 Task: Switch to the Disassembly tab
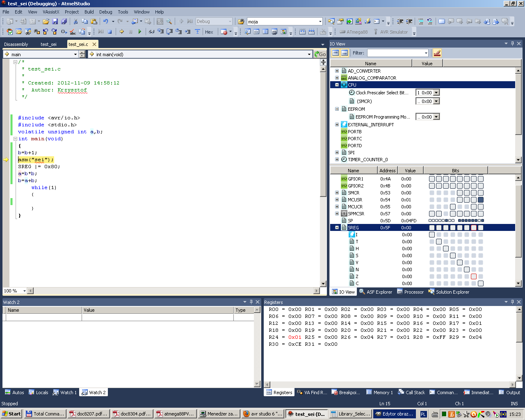pos(16,44)
